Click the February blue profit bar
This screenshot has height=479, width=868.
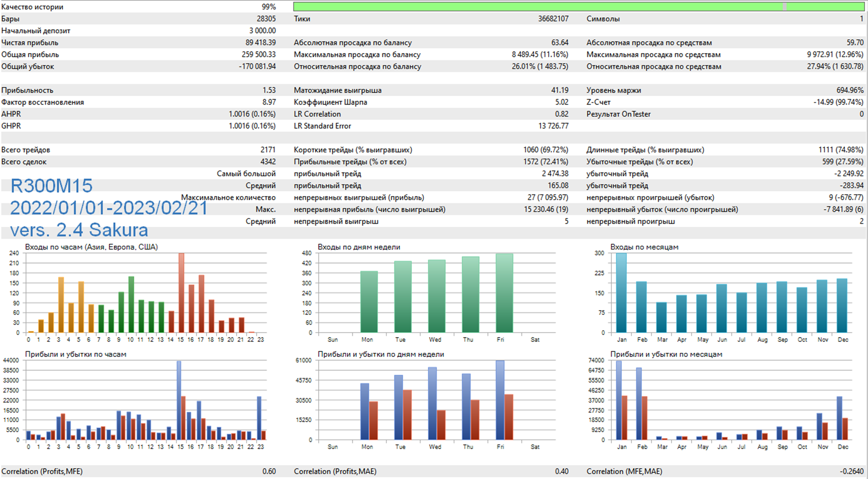(x=639, y=404)
